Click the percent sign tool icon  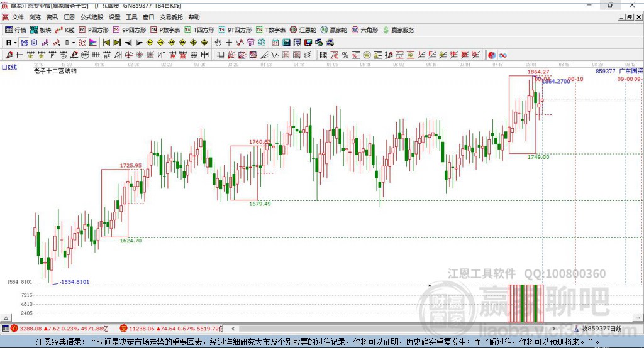point(345,55)
